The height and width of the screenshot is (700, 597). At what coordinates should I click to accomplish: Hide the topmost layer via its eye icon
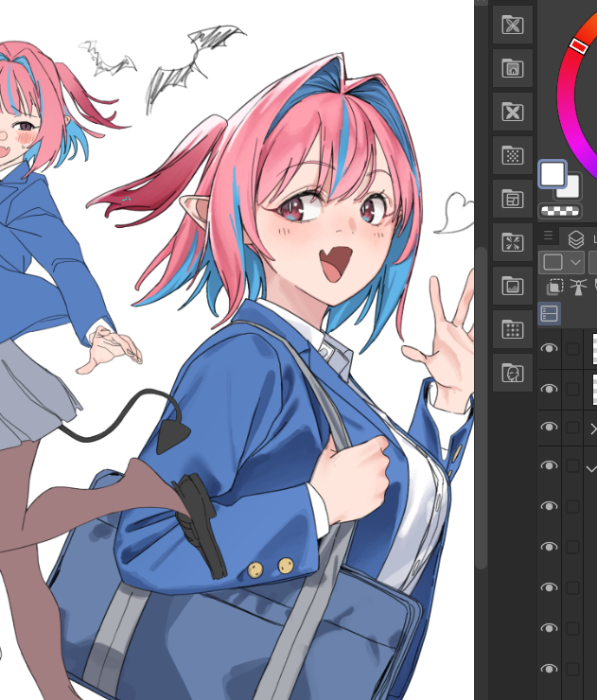tap(550, 348)
